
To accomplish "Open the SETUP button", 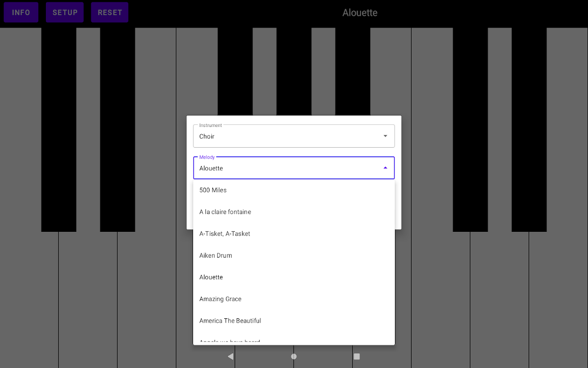I will [65, 12].
